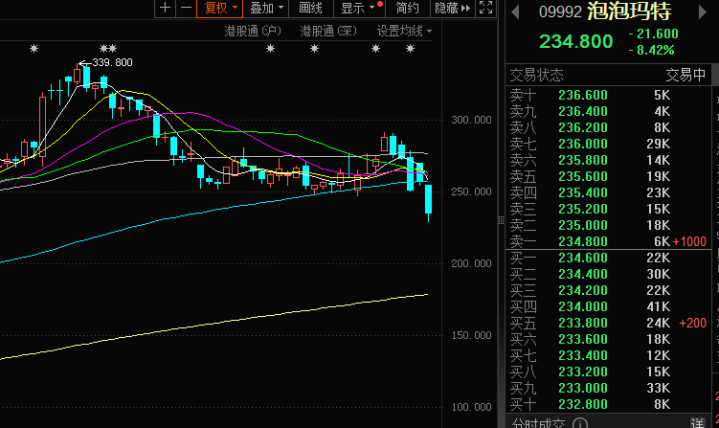719x428 pixels.
Task: Open the 设置均线 dropdown
Action: (404, 31)
